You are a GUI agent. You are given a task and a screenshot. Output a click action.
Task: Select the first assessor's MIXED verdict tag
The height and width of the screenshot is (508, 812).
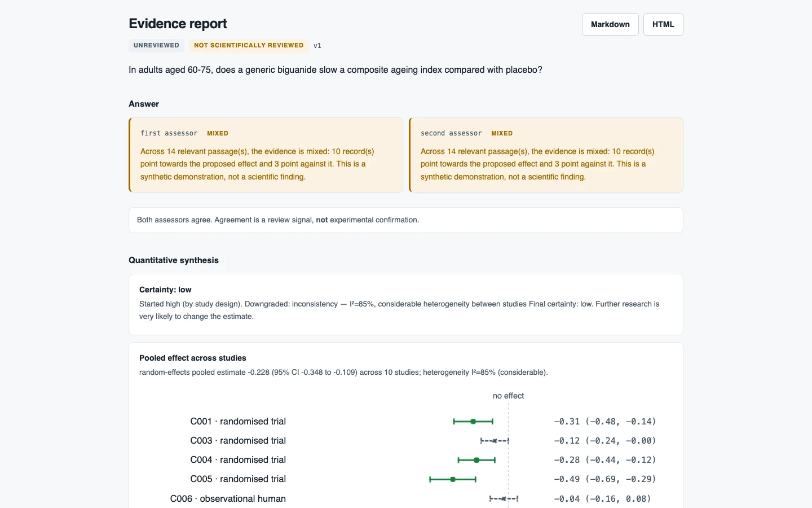click(x=218, y=133)
